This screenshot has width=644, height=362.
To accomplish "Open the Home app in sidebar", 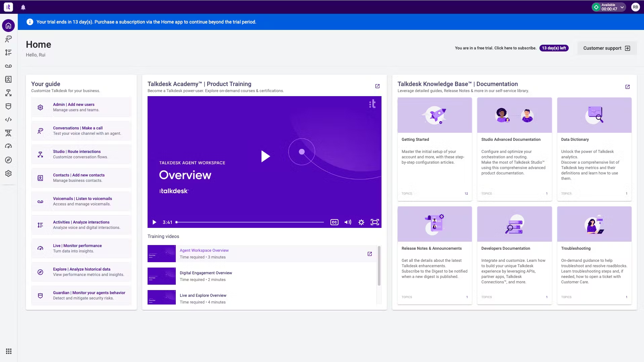I will coord(8,26).
